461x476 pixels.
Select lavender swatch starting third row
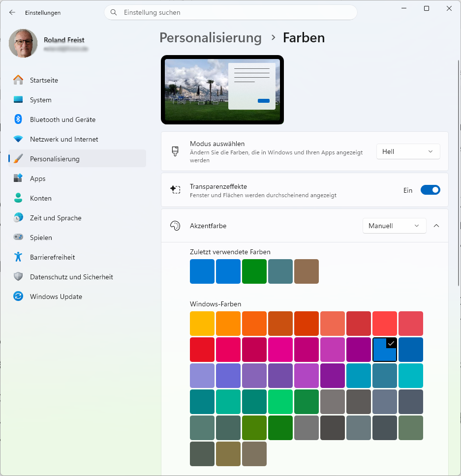(202, 376)
